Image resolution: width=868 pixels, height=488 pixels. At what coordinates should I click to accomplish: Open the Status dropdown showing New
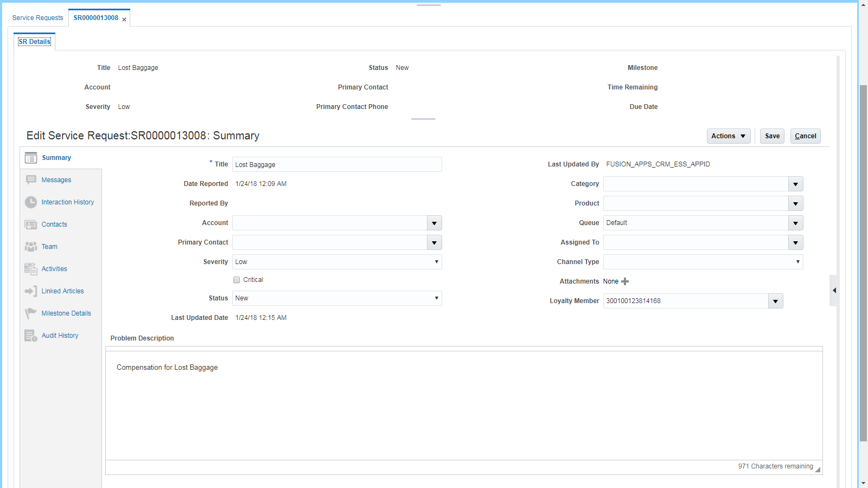(437, 298)
